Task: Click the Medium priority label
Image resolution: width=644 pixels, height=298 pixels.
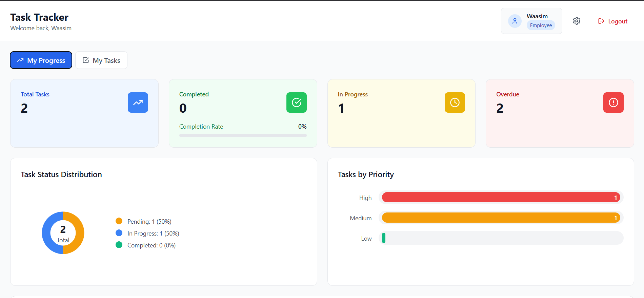Action: (x=361, y=218)
